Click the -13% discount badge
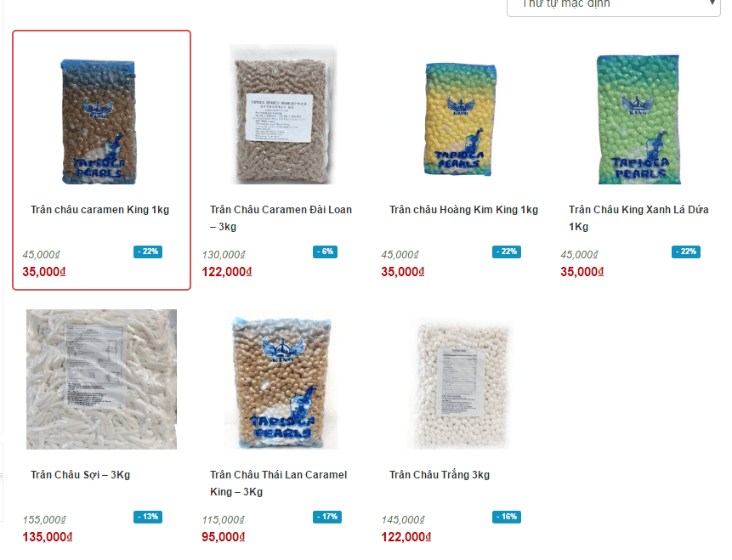This screenshot has height=560, width=732. (148, 517)
